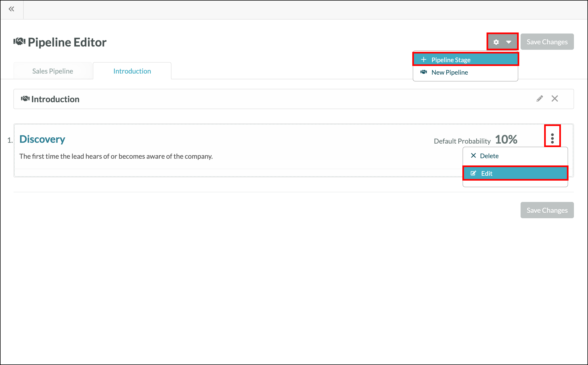Open the gear settings dropdown

502,42
